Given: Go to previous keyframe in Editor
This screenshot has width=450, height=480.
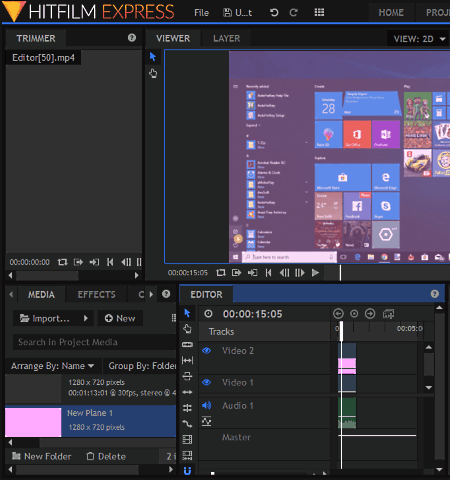Looking at the screenshot, I should 338,314.
